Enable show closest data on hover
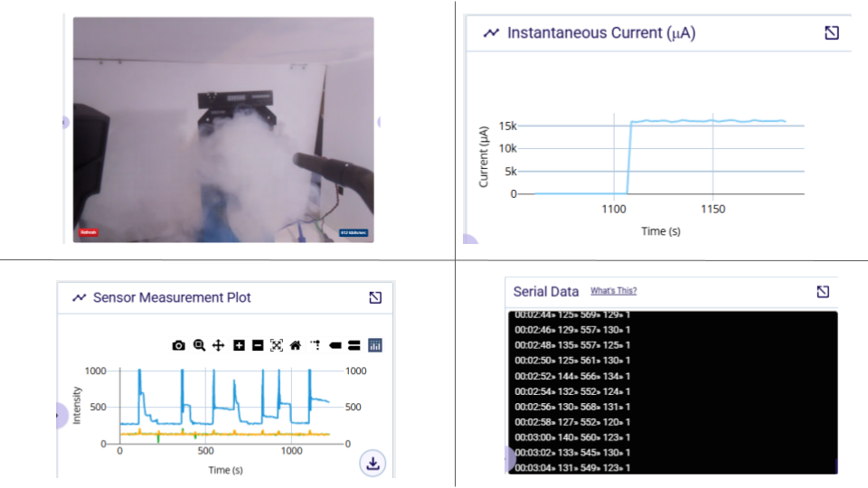Viewport: 868px width, 488px height. pyautogui.click(x=335, y=345)
